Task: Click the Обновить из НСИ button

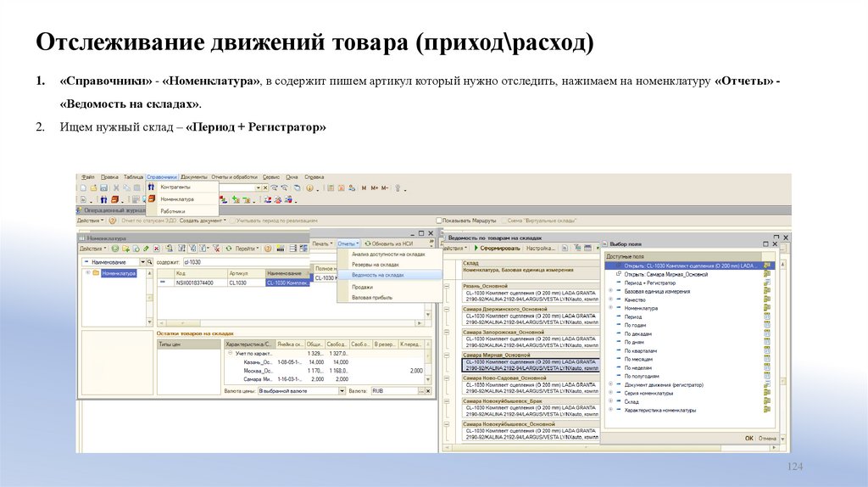Action: pos(388,243)
